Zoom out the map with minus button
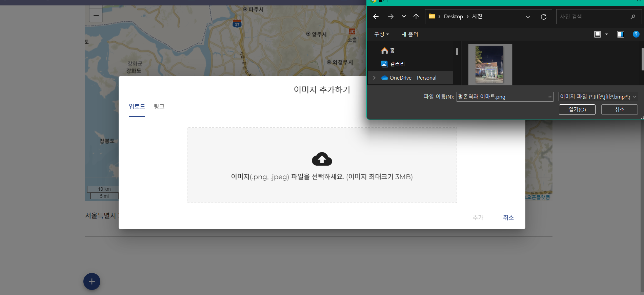 (96, 15)
